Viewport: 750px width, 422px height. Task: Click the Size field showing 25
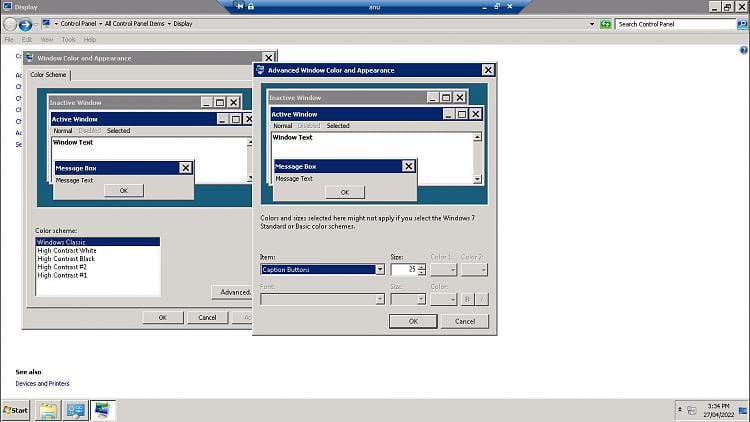(404, 270)
